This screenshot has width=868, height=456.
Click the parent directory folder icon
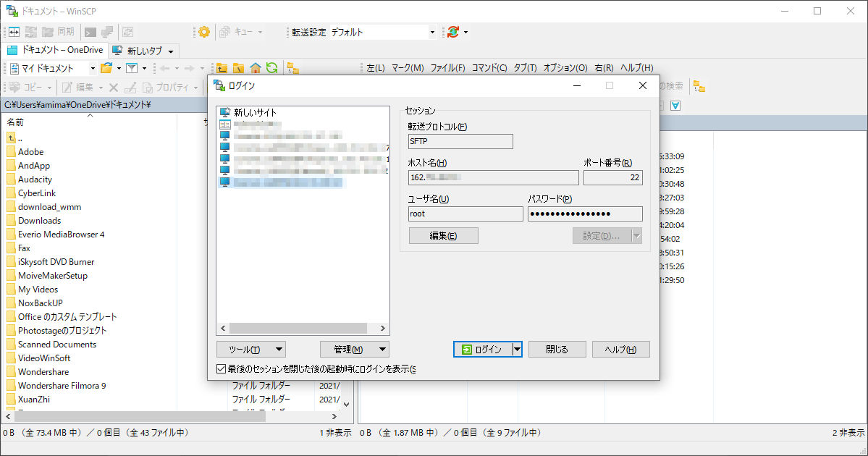[x=222, y=68]
